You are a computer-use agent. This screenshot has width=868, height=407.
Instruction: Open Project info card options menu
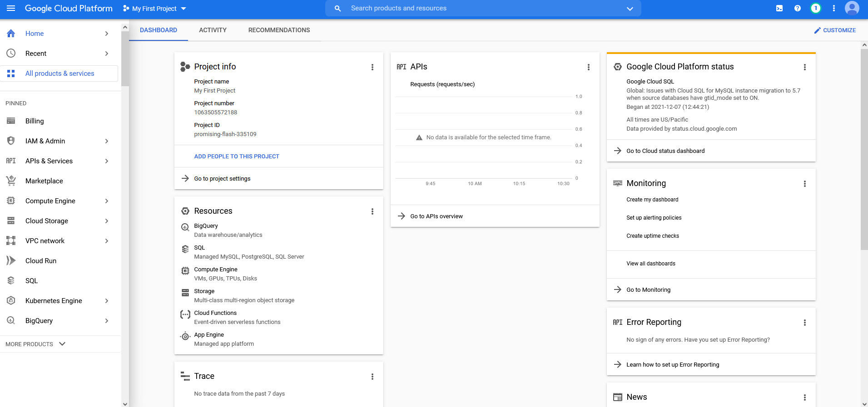(x=372, y=67)
